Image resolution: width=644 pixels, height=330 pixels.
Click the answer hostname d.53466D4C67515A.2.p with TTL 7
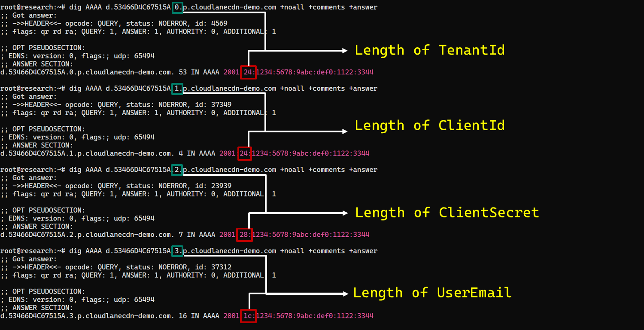[x=88, y=235]
